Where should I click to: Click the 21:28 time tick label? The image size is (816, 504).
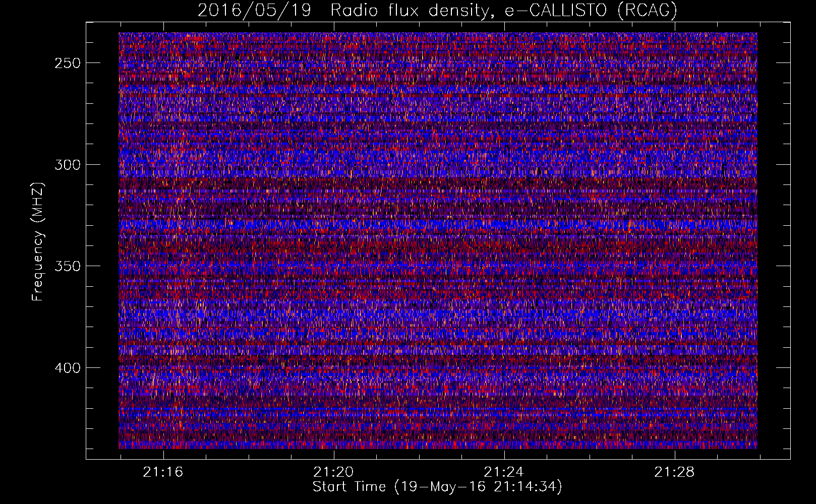coord(674,472)
